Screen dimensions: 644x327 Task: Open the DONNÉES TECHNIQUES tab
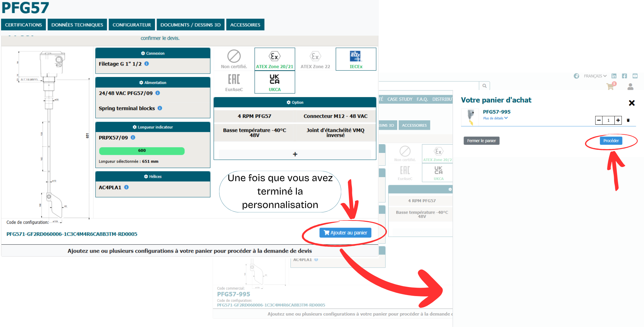tap(77, 25)
